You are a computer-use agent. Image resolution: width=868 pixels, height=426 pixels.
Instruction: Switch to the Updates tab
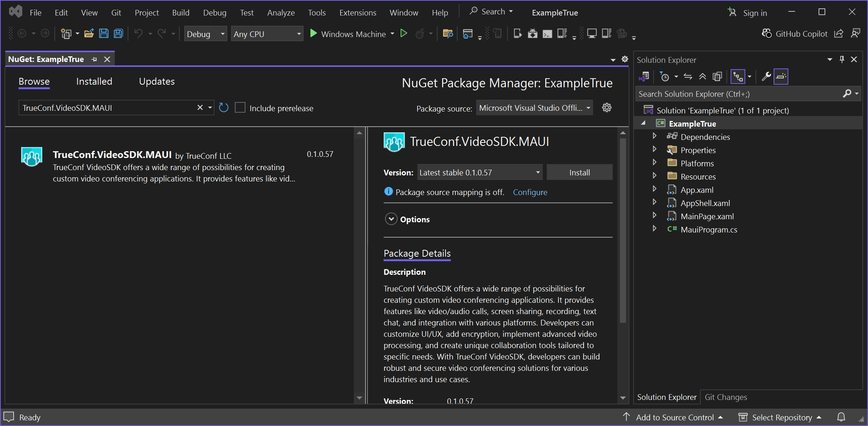[157, 81]
